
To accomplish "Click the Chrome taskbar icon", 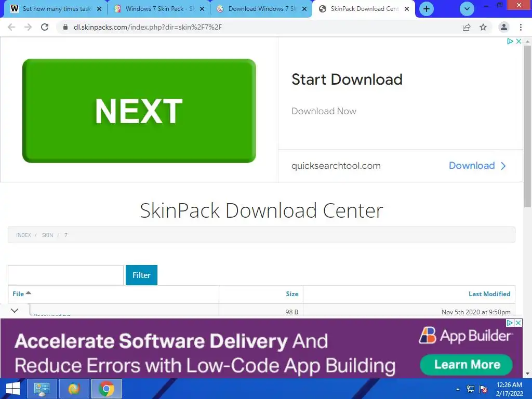I will tap(107, 389).
